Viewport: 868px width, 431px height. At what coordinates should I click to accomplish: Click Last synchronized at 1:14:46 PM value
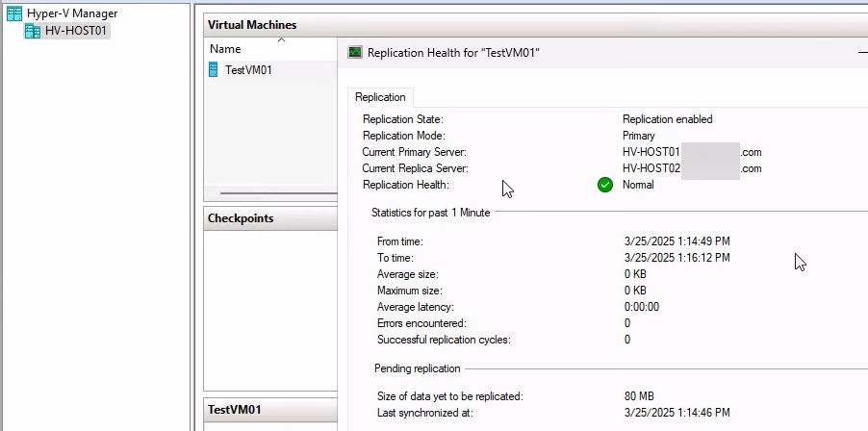pos(677,413)
